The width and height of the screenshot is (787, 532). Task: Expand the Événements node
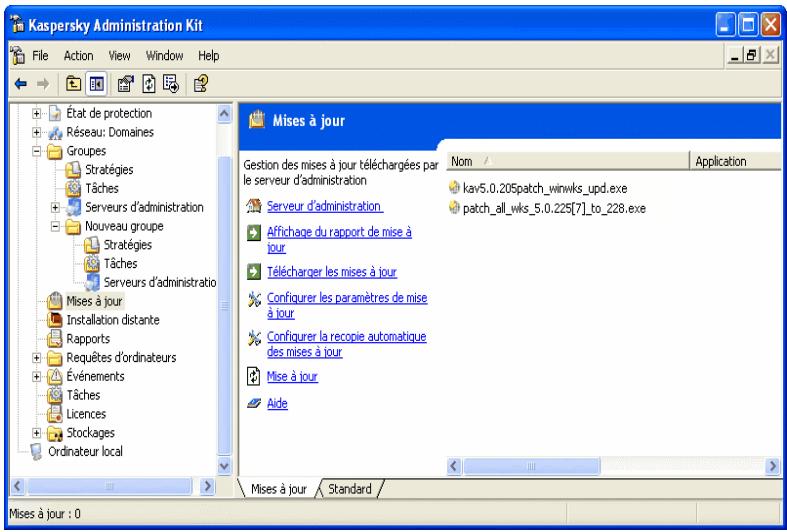(37, 376)
